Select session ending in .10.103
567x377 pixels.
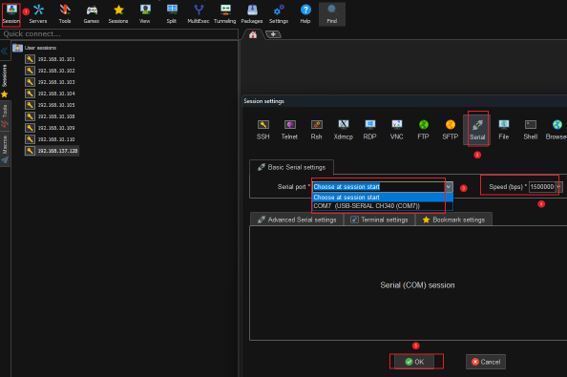[50, 82]
